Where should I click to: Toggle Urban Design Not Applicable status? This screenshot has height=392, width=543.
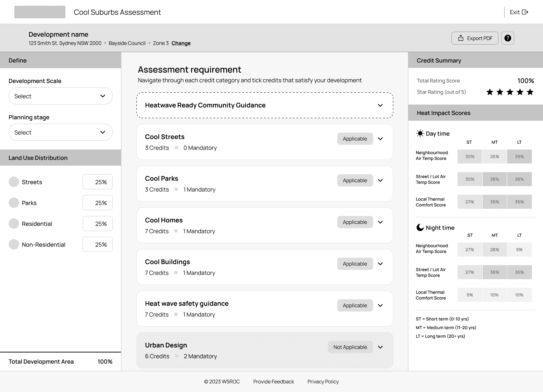[x=350, y=347]
